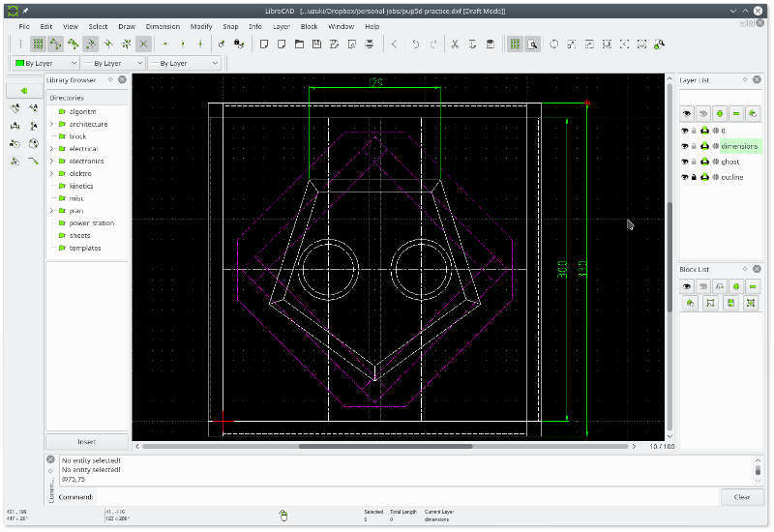This screenshot has height=532, width=774.
Task: Remove layer with minus button
Action: (x=736, y=114)
